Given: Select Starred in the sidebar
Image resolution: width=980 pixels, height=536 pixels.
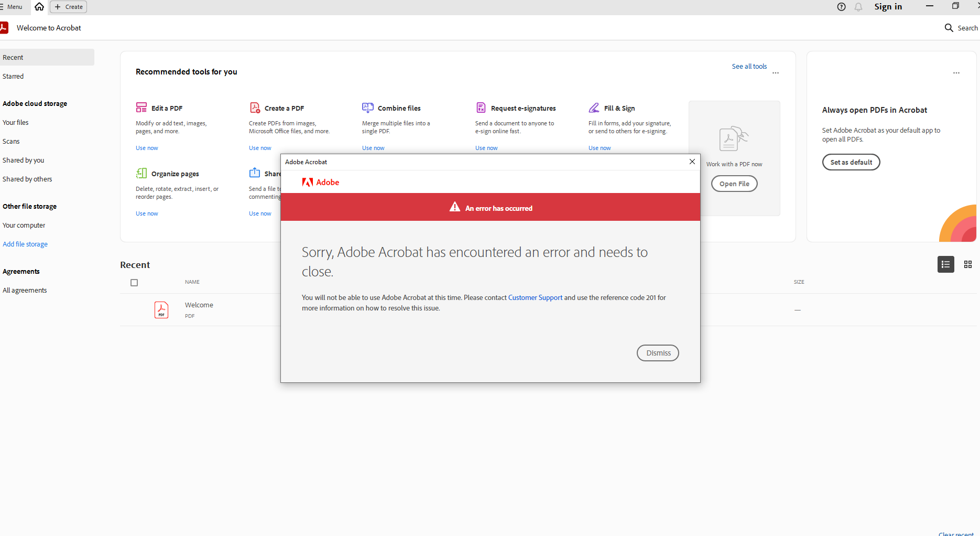Looking at the screenshot, I should point(13,76).
